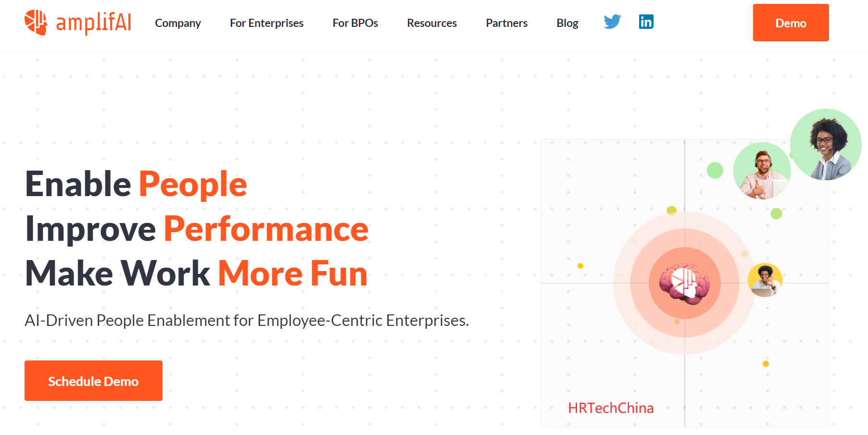Expand the Resources menu

[432, 23]
